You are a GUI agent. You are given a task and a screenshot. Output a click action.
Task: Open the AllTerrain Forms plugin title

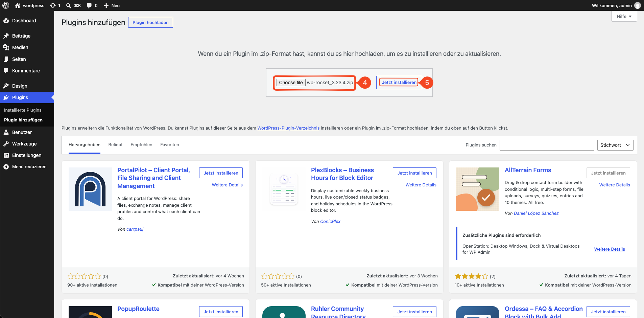(x=528, y=170)
